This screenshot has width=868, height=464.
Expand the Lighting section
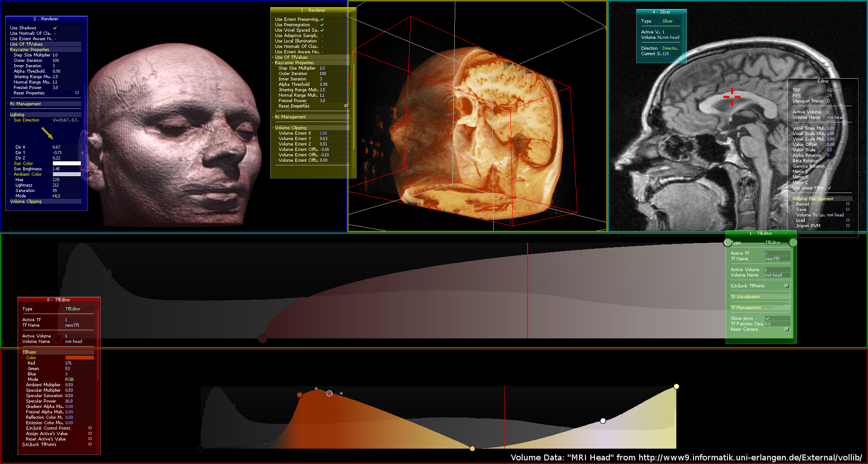[x=17, y=115]
